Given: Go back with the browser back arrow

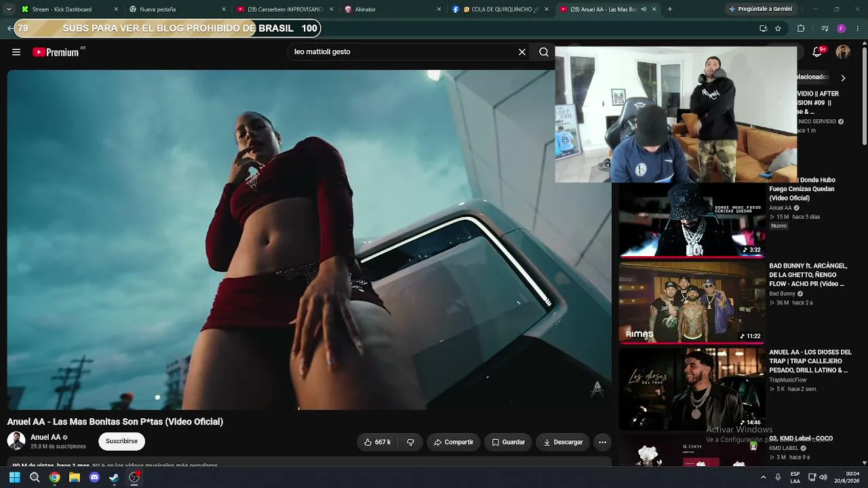Looking at the screenshot, I should click(x=9, y=28).
